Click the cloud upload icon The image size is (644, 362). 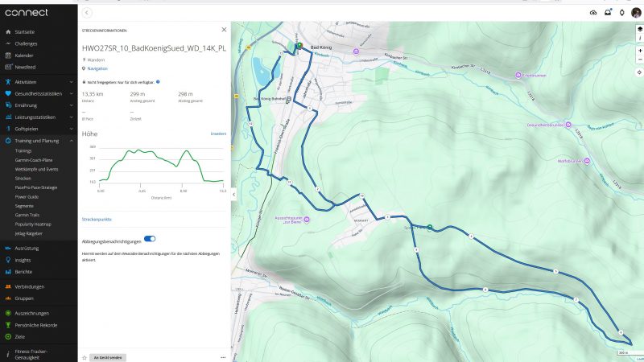coord(593,12)
